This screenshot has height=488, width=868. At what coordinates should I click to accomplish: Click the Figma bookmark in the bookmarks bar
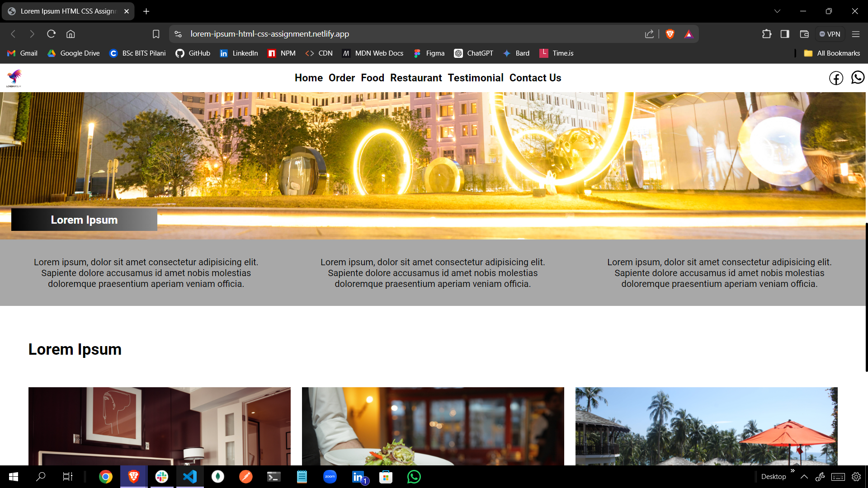[429, 53]
